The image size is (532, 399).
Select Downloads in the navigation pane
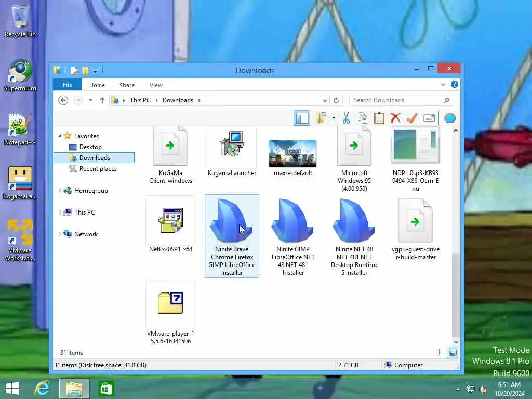pyautogui.click(x=94, y=158)
